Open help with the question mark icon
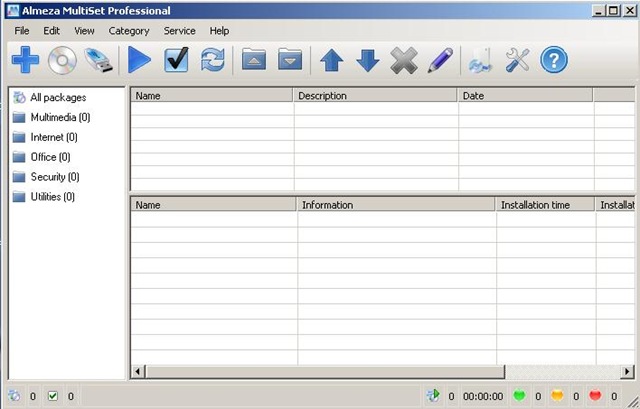The width and height of the screenshot is (640, 409). pos(554,60)
